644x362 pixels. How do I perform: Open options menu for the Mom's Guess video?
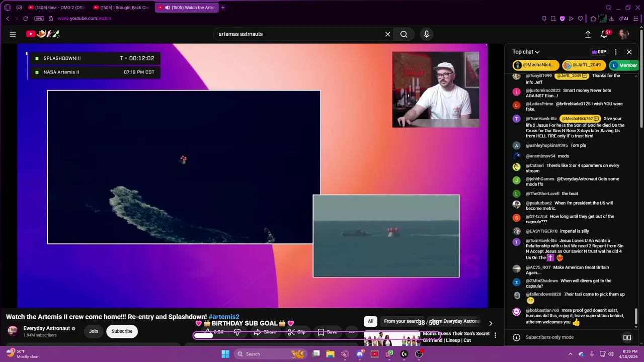[x=495, y=335]
